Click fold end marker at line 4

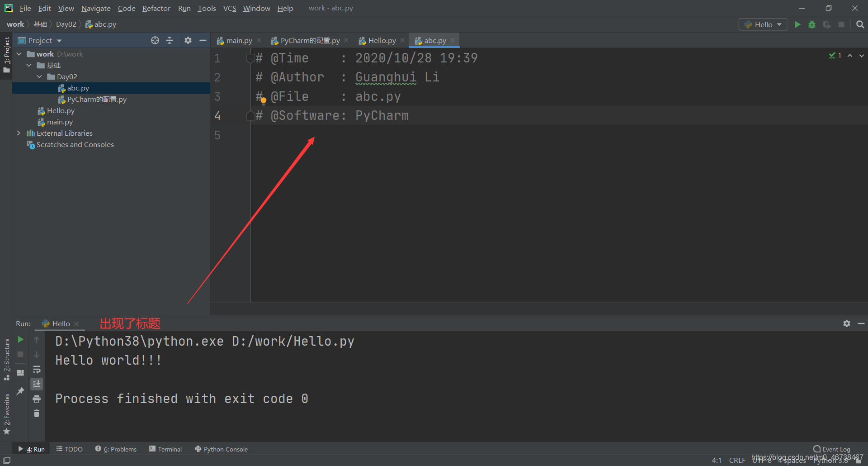(x=250, y=116)
